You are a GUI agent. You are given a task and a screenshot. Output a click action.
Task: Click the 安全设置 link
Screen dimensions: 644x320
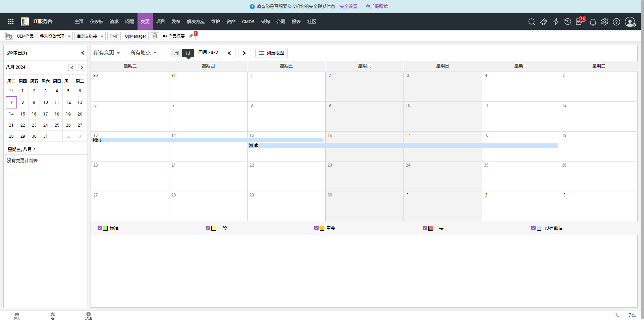[x=348, y=6]
